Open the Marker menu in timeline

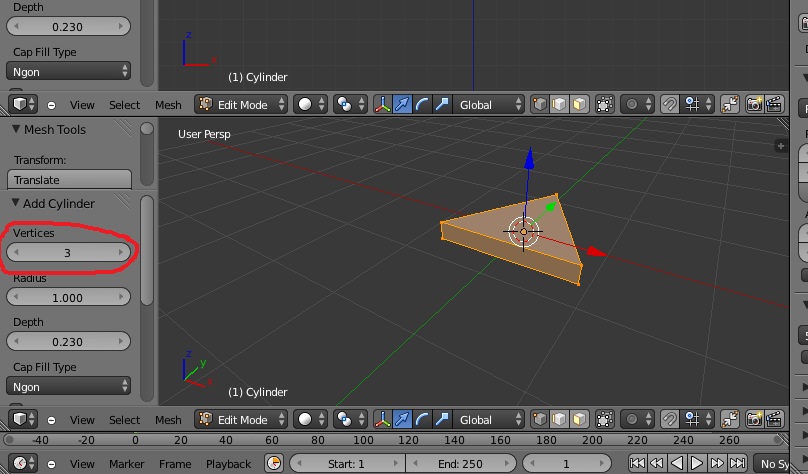(x=126, y=463)
